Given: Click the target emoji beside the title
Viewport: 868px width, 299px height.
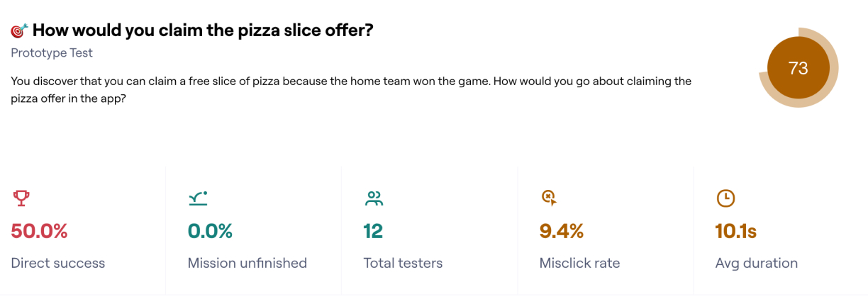Looking at the screenshot, I should point(20,30).
